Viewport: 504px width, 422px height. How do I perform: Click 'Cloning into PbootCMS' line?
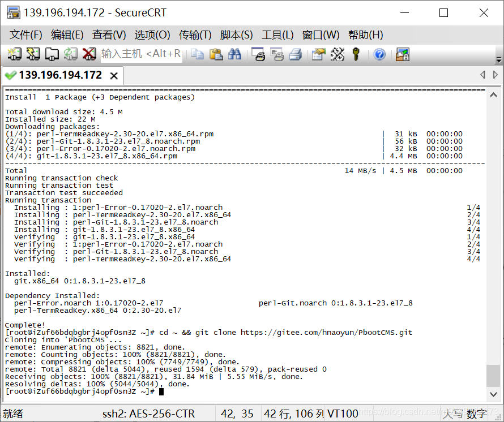(63, 340)
